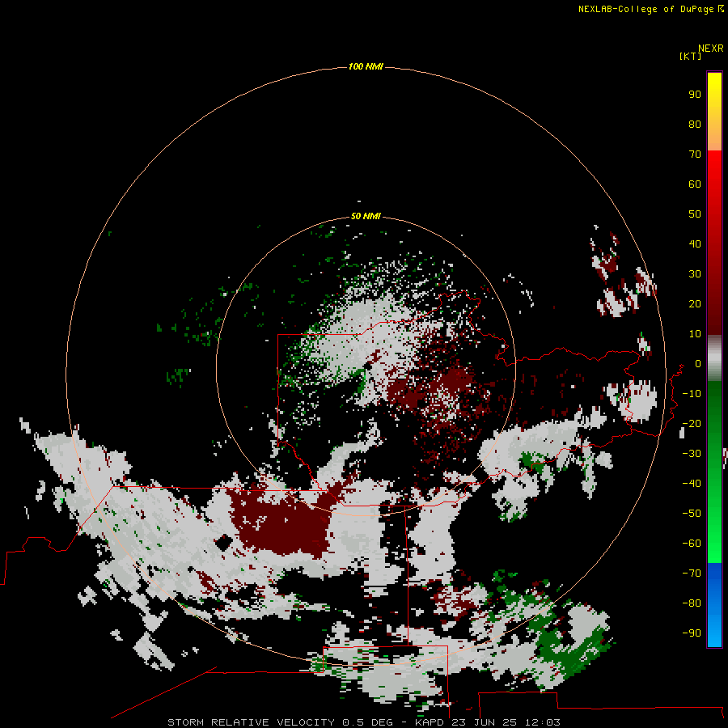Click the yellow top segment of the color bar
This screenshot has height=728, width=728.
714,112
